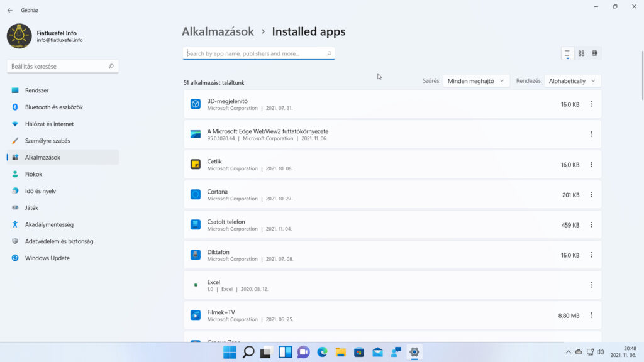Open Chat app from taskbar

[304, 352]
